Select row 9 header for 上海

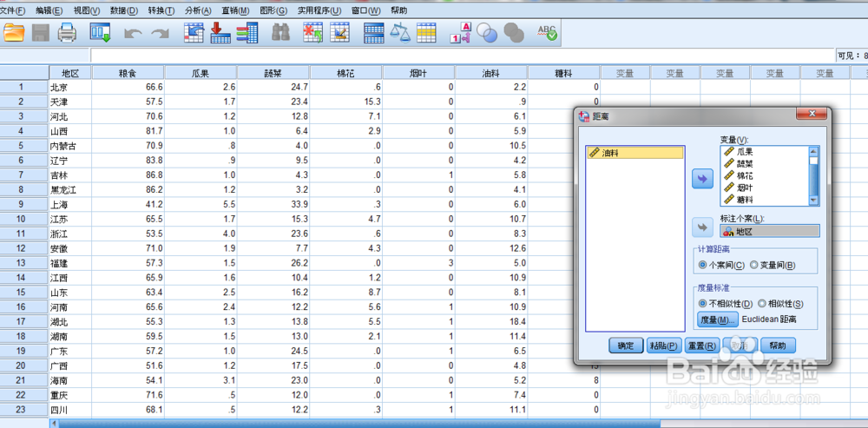(23, 204)
